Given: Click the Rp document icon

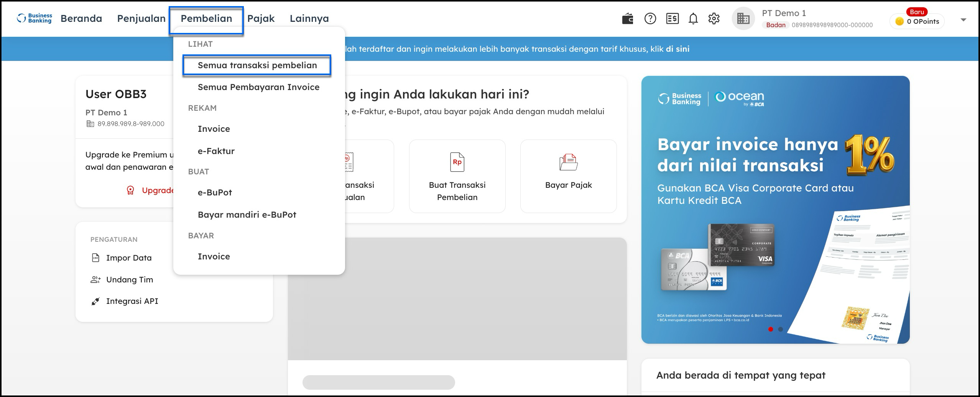Looking at the screenshot, I should 457,162.
